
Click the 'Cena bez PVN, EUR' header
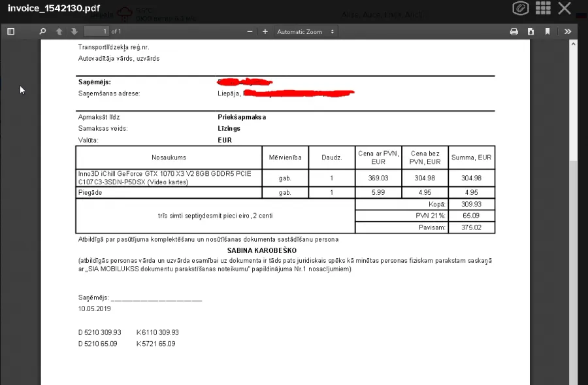click(x=425, y=158)
